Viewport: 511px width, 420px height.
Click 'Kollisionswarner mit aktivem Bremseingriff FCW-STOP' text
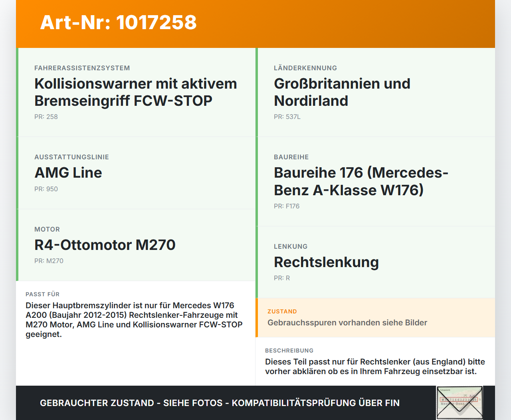[x=136, y=92]
